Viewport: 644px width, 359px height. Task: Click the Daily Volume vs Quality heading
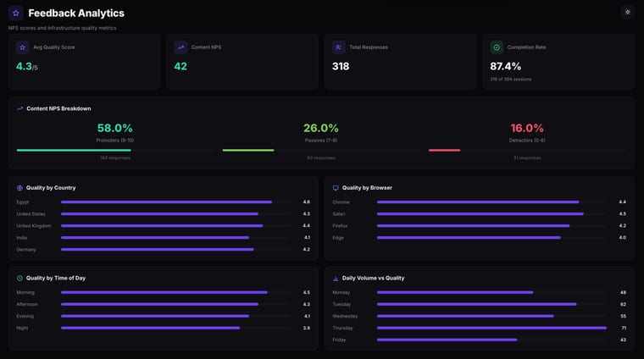click(374, 279)
